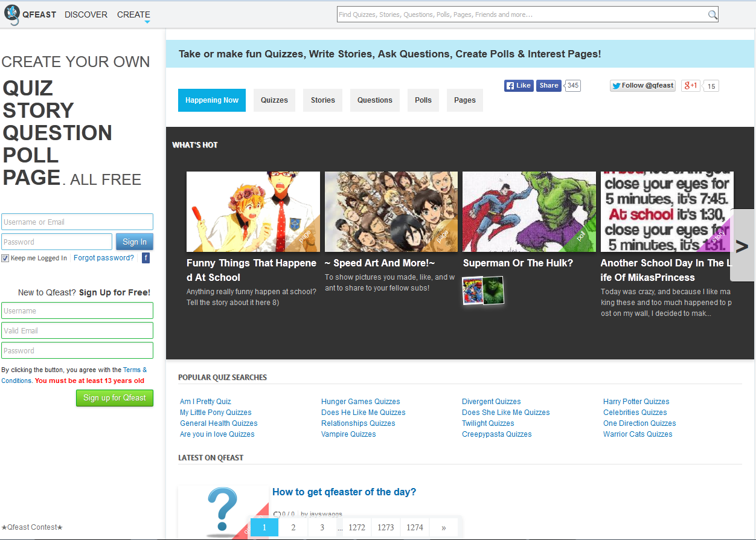Click the Sign In button
The height and width of the screenshot is (540, 756).
click(135, 242)
